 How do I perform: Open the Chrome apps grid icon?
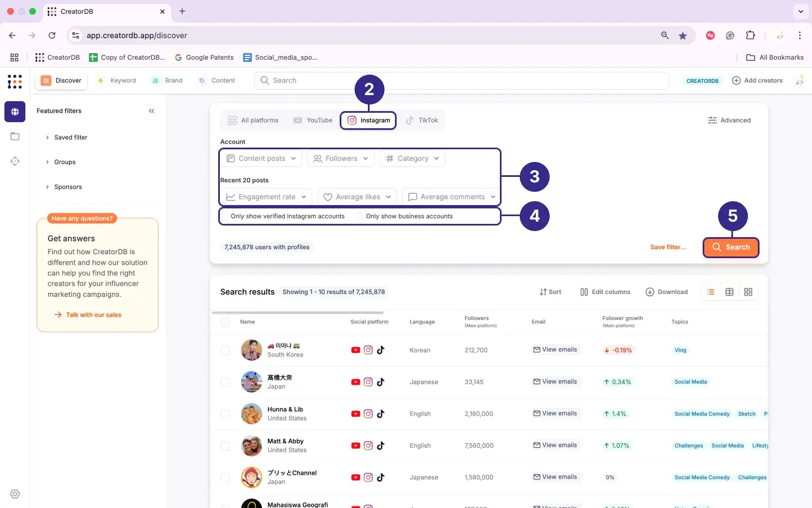[x=14, y=57]
